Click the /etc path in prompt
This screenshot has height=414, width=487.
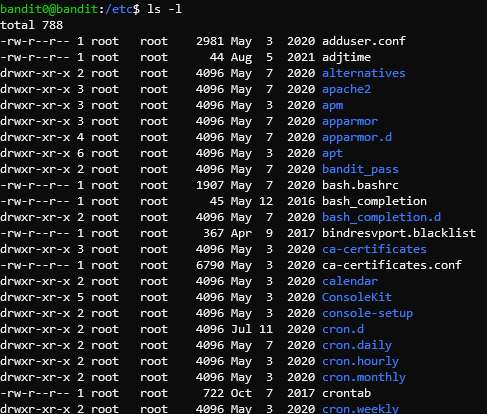click(119, 9)
